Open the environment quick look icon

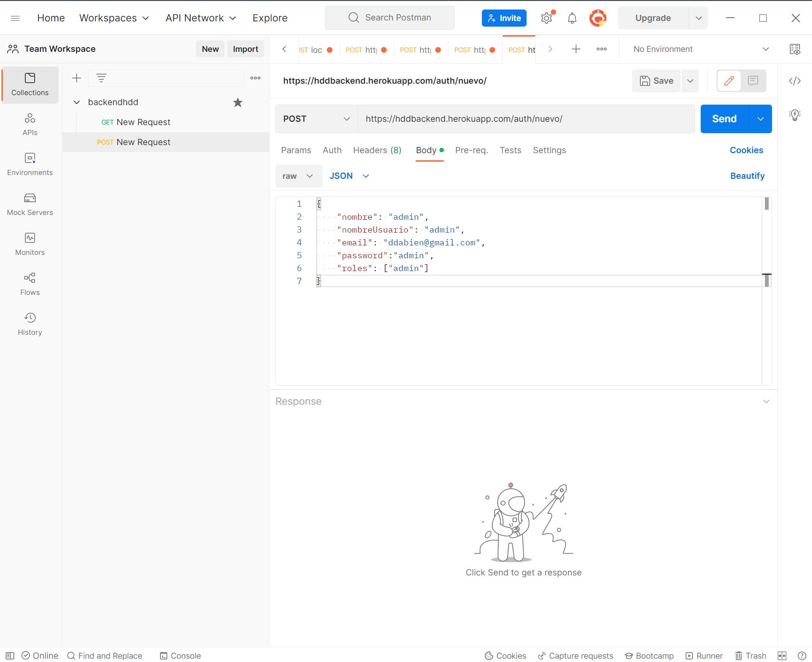(795, 49)
